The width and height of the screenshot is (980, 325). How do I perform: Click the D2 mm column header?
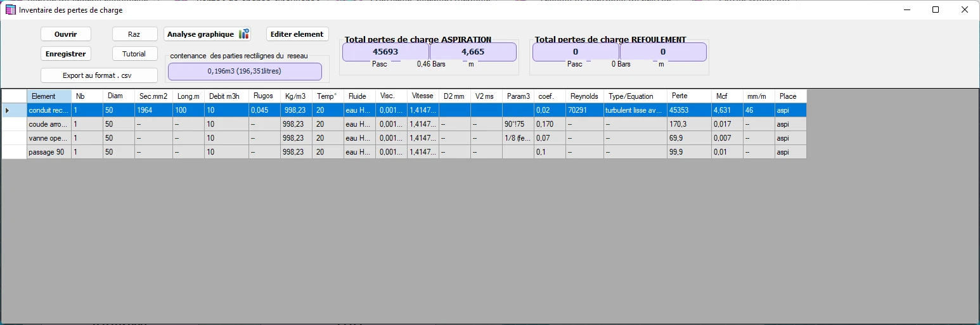point(455,96)
